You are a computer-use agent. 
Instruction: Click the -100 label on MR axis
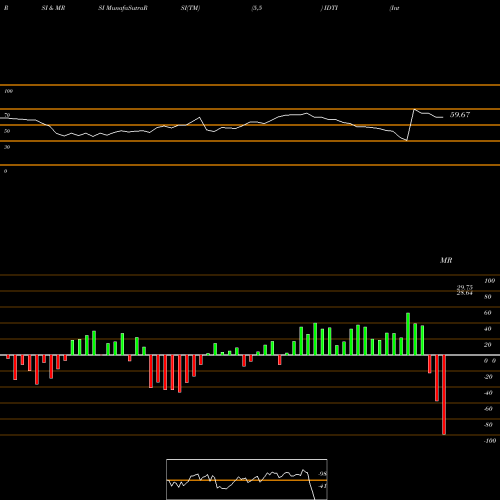(490, 441)
